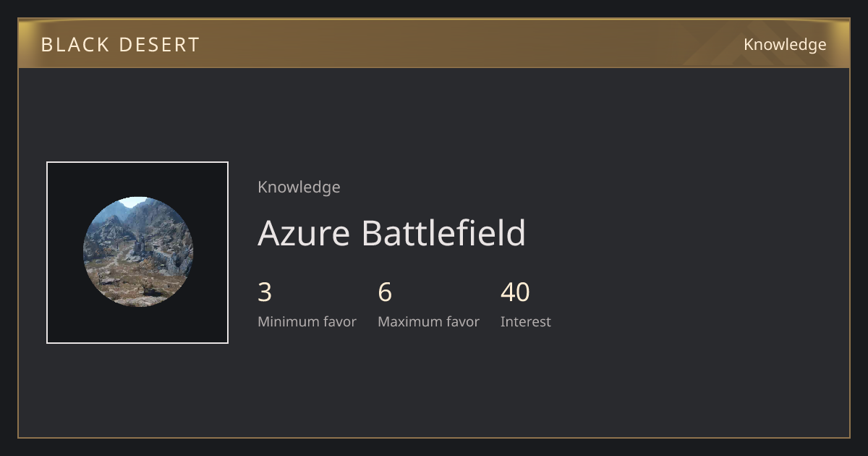Click the letter B in BLACK DESERT
The height and width of the screenshot is (456, 868).
(47, 45)
